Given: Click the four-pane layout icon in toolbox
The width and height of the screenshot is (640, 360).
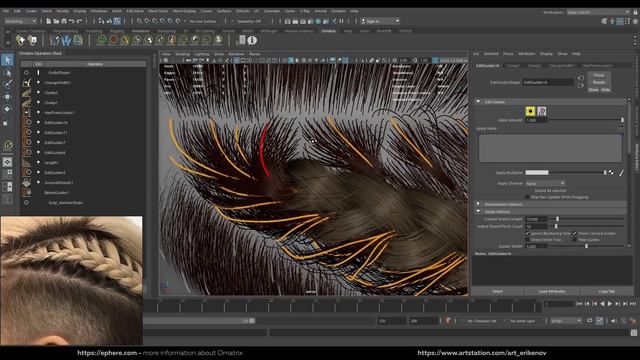Looking at the screenshot, I should click(7, 174).
